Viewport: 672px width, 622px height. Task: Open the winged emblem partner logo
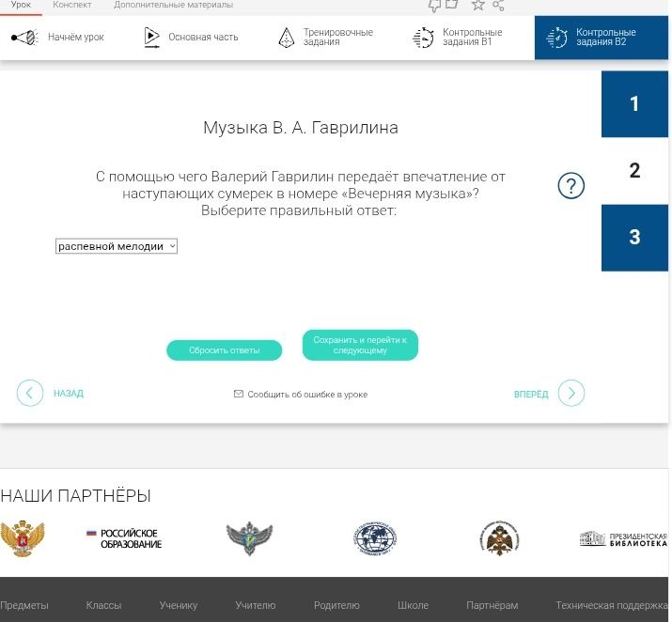249,538
